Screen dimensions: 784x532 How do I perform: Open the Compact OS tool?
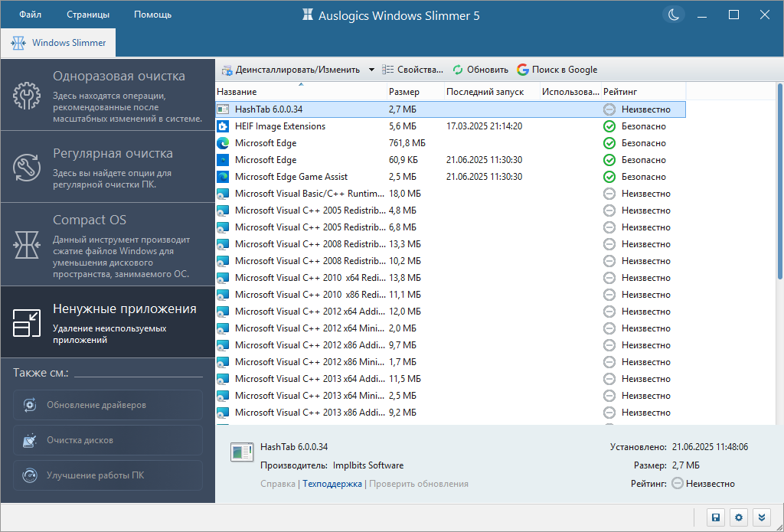[108, 244]
